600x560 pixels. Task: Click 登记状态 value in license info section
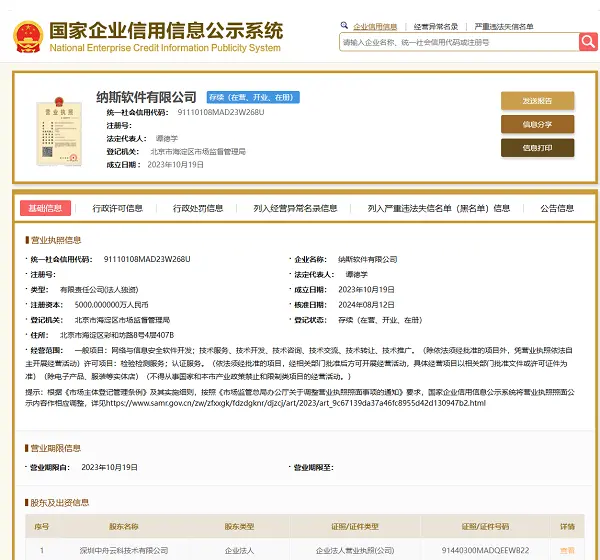click(380, 320)
